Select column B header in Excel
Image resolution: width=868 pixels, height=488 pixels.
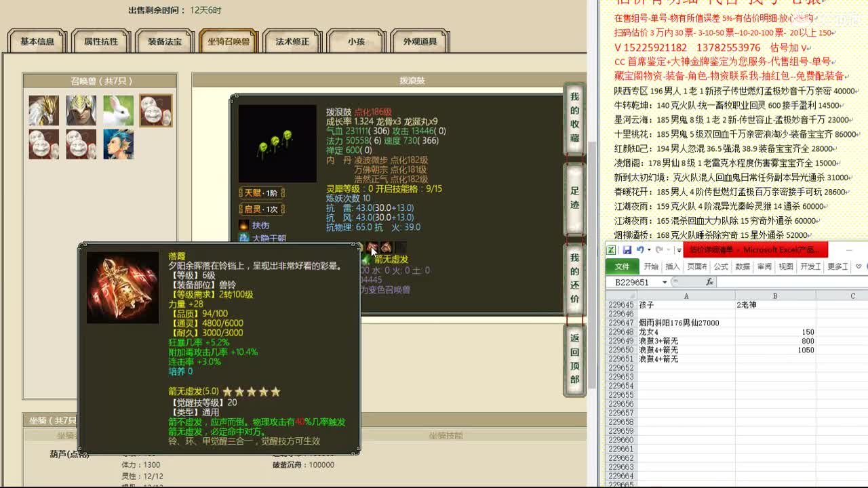pos(775,296)
